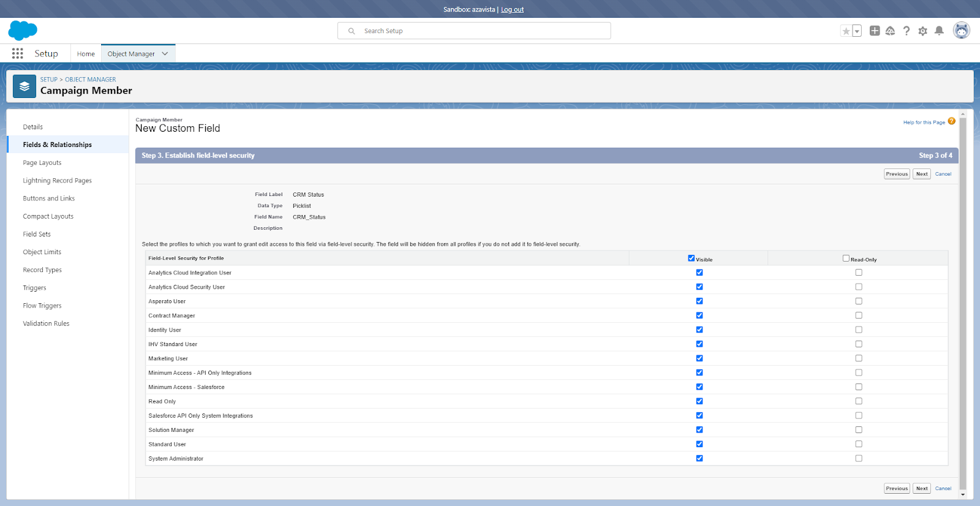The width and height of the screenshot is (980, 506).
Task: Expand the Object Manager tab chevron
Action: click(x=165, y=54)
